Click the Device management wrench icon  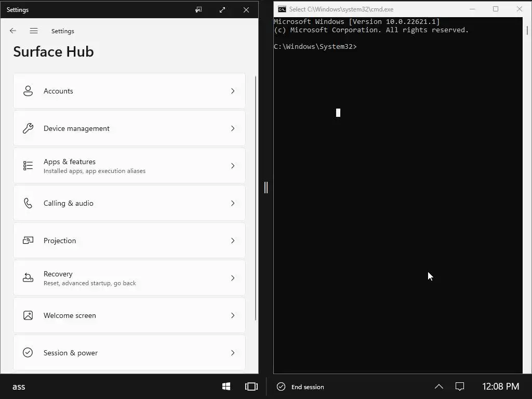28,128
